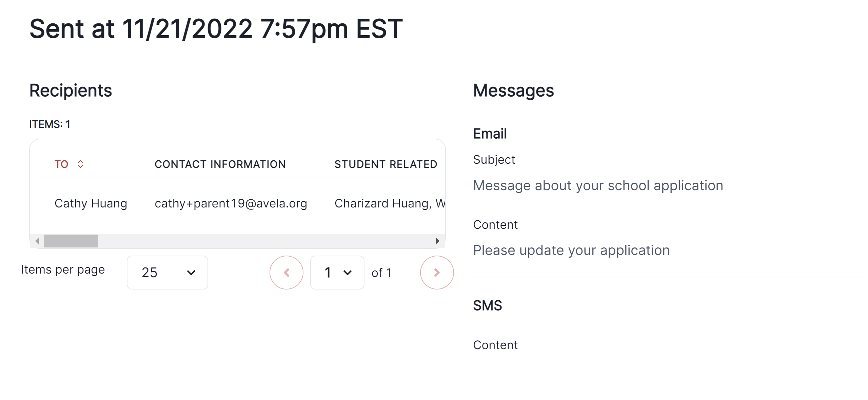868x400 pixels.
Task: Click the email subject text
Action: click(598, 185)
